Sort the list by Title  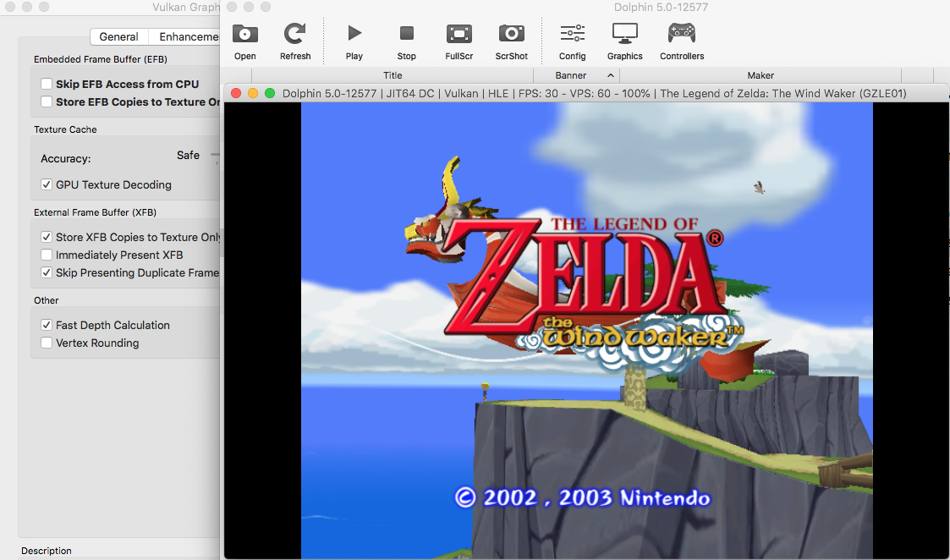392,74
